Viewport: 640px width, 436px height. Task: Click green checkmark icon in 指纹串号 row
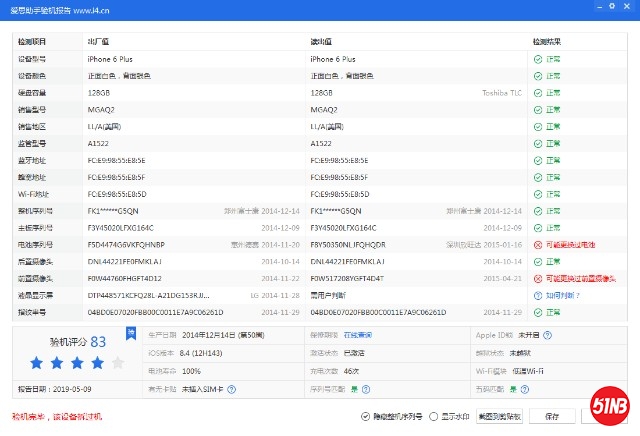tap(538, 312)
